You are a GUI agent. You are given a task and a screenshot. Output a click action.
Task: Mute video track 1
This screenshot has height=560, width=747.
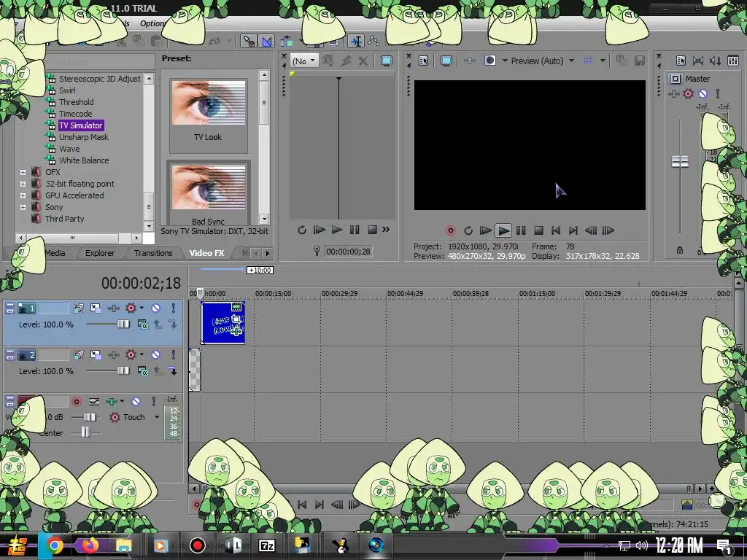[x=156, y=308]
